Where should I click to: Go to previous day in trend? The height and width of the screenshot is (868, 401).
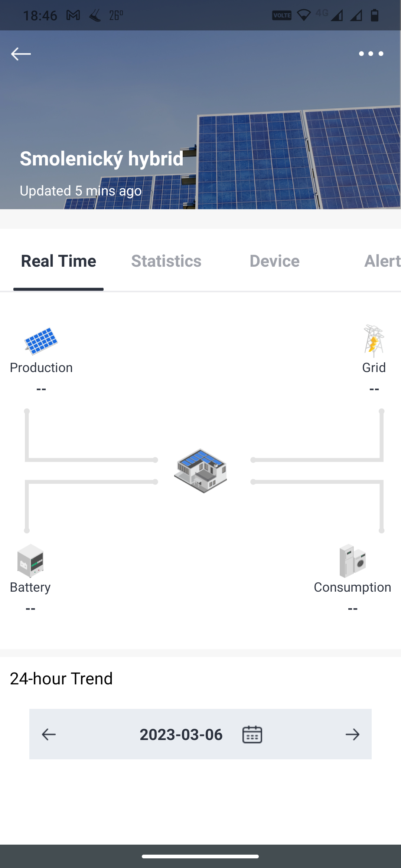(49, 734)
